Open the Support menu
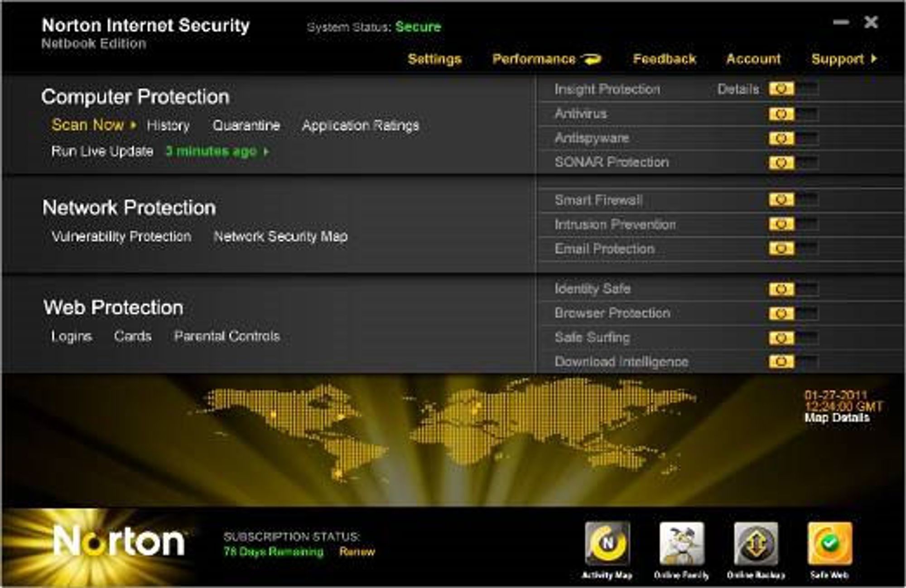 tap(838, 59)
